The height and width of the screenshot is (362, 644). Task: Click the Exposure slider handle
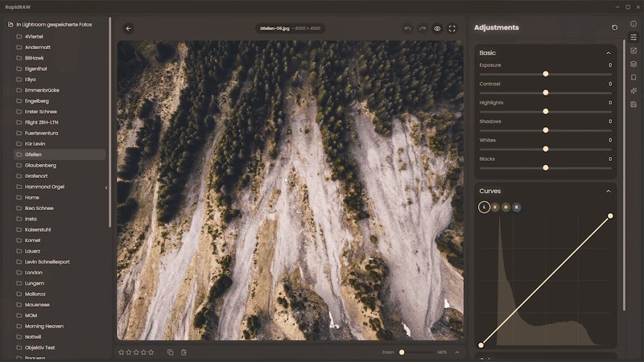pyautogui.click(x=546, y=74)
